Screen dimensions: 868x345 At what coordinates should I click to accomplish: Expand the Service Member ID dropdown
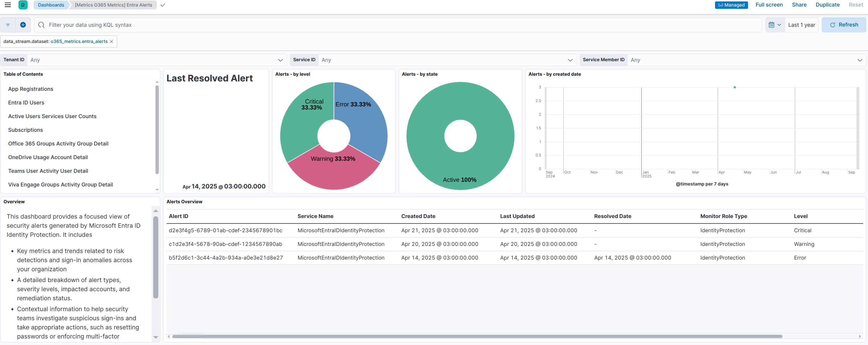click(859, 60)
